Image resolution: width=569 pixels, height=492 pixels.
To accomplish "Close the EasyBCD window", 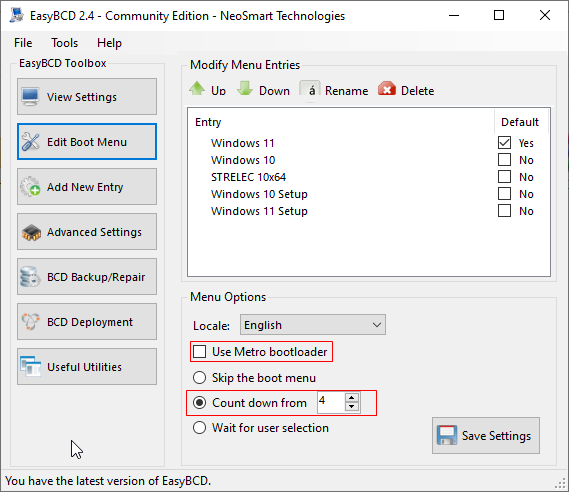I will point(545,15).
